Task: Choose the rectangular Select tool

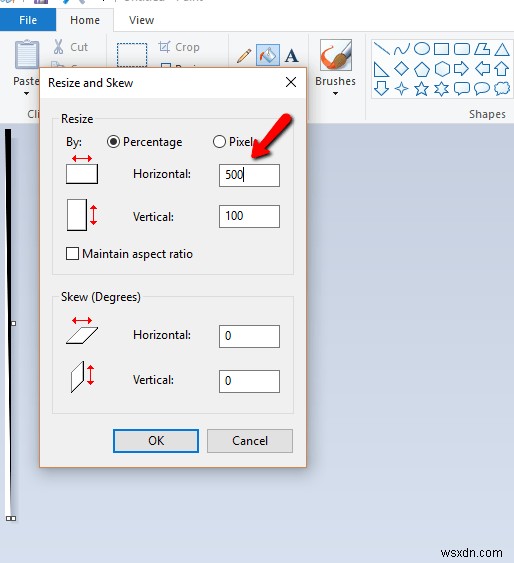Action: click(132, 55)
